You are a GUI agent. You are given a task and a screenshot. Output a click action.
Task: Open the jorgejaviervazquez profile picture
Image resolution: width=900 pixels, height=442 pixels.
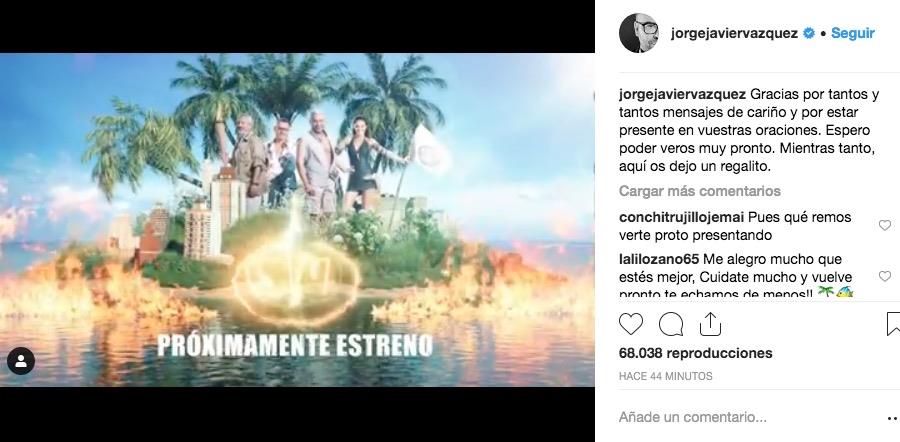(x=639, y=33)
